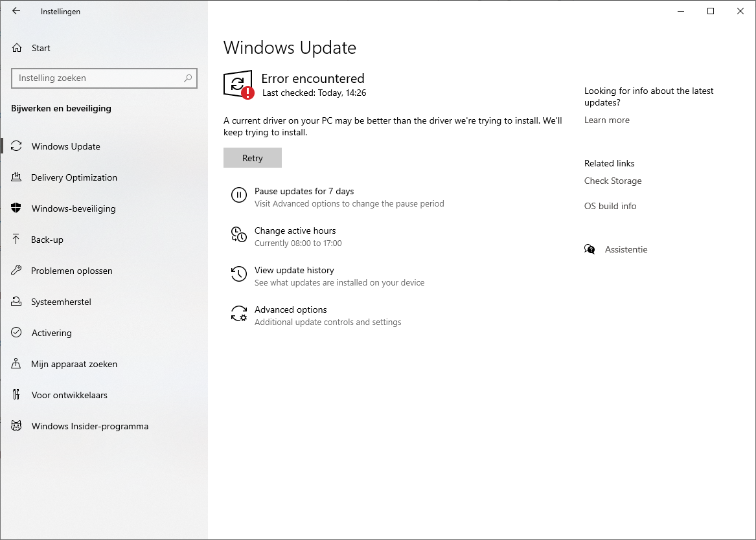This screenshot has height=540, width=756.
Task: Minimize the Instellingen window
Action: [x=681, y=11]
